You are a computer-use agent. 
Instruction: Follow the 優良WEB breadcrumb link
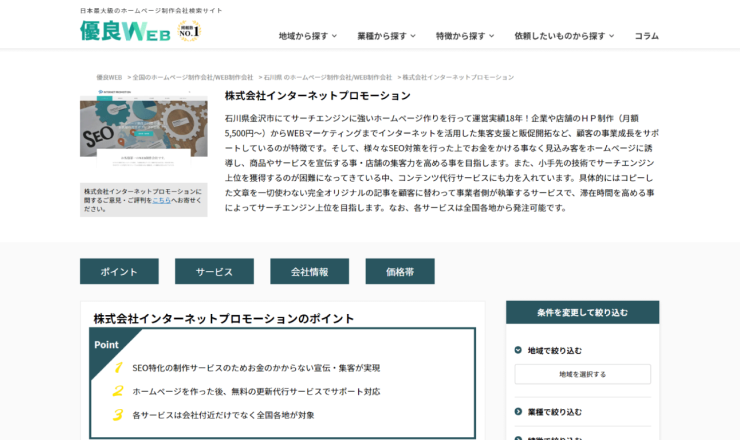pos(109,77)
